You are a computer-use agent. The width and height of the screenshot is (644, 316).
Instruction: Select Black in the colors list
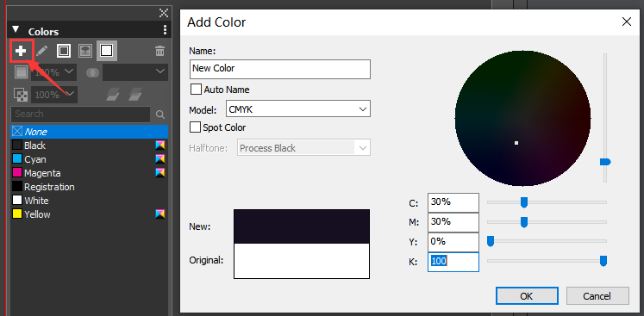click(89, 146)
